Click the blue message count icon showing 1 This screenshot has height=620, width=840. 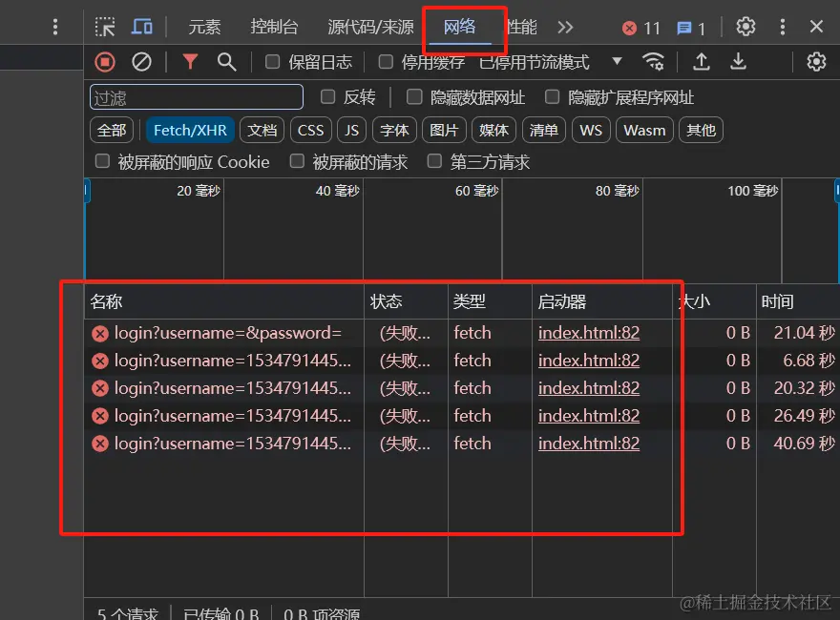tap(683, 28)
